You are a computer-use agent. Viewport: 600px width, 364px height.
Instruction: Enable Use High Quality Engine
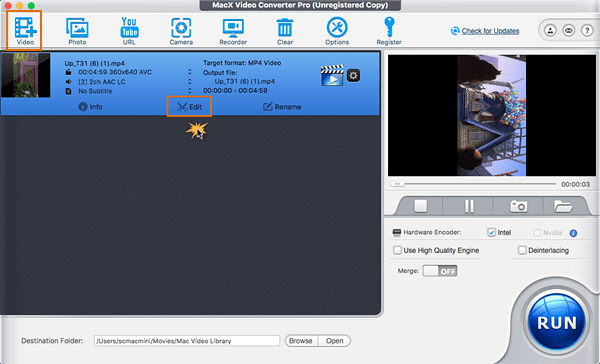click(397, 250)
